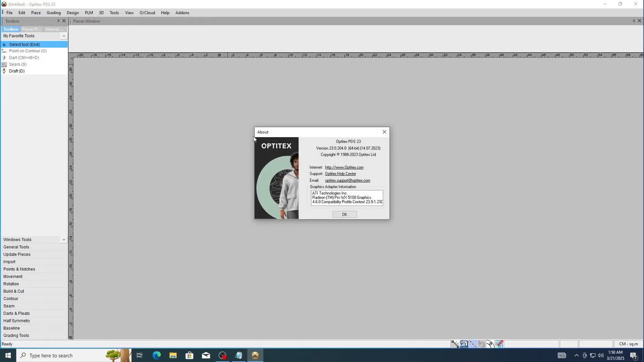The width and height of the screenshot is (644, 362).
Task: Choose the Select tool (End) arrow
Action: (x=24, y=44)
